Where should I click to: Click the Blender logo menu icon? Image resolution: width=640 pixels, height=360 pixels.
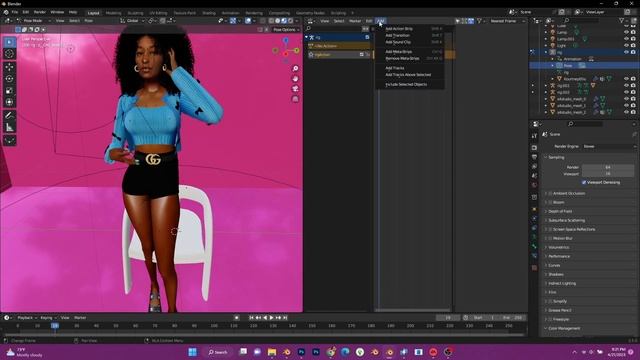click(x=6, y=12)
